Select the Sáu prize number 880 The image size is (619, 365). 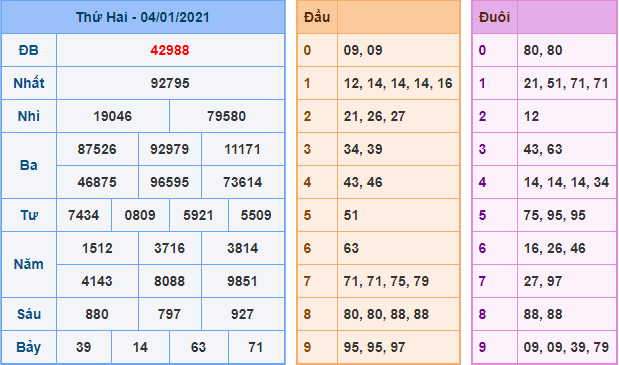tap(97, 314)
